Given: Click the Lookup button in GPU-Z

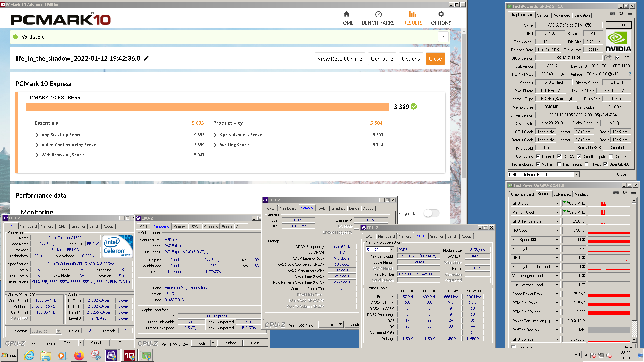Looking at the screenshot, I should (x=618, y=25).
